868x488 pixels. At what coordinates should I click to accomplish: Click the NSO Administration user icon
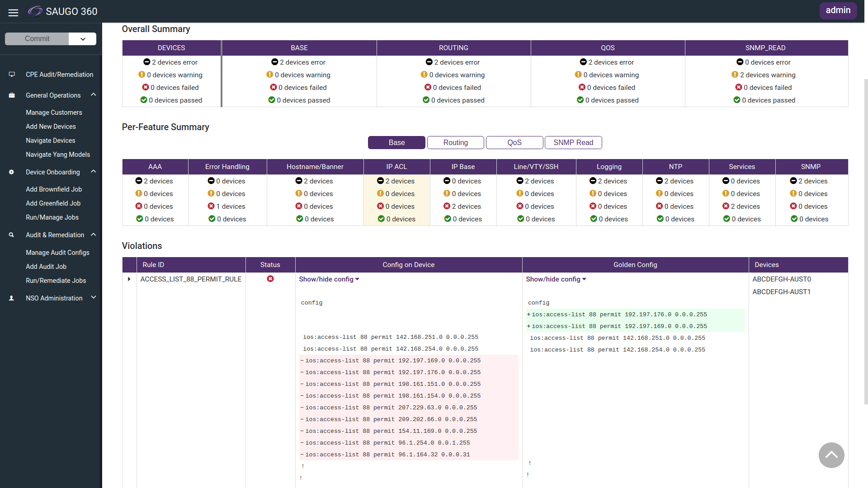pyautogui.click(x=12, y=298)
